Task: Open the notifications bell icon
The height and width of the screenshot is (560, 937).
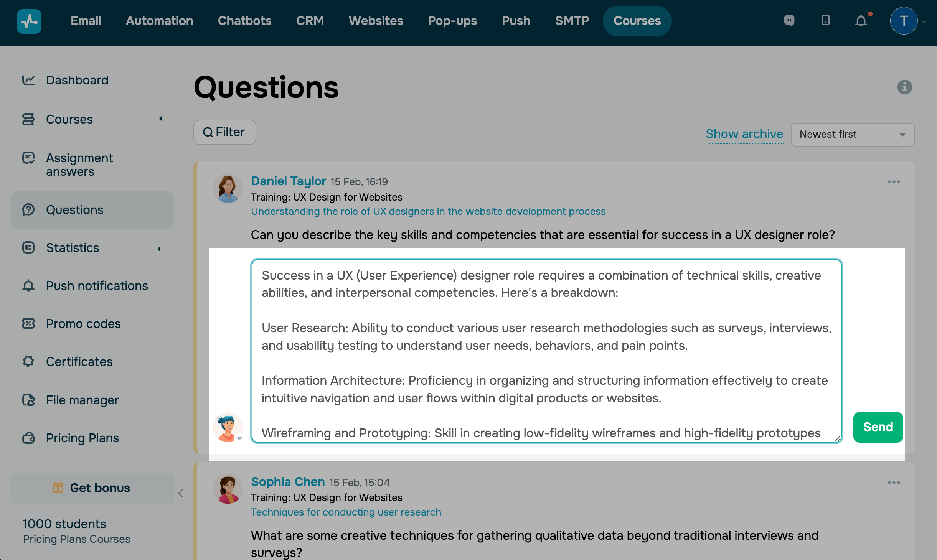Action: tap(861, 21)
